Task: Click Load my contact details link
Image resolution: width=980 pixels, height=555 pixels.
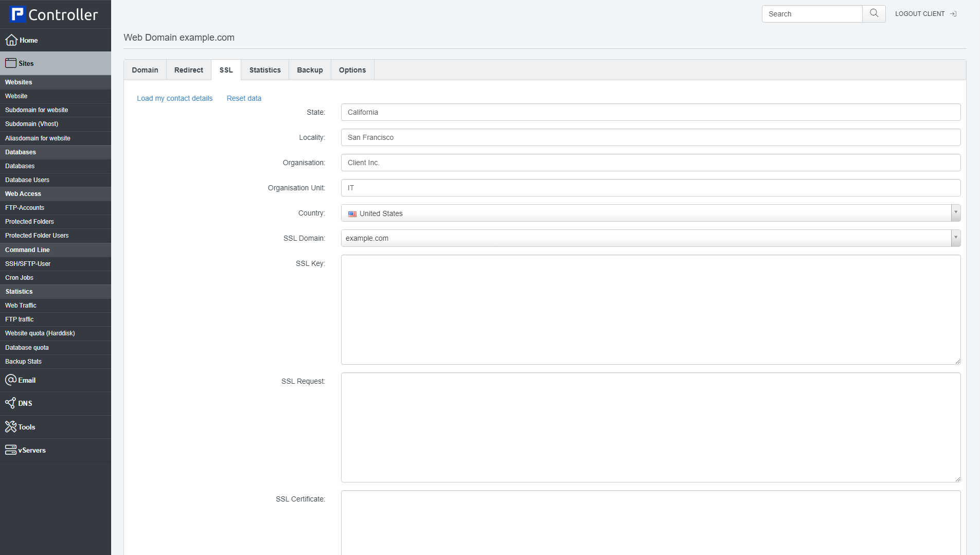Action: [174, 98]
